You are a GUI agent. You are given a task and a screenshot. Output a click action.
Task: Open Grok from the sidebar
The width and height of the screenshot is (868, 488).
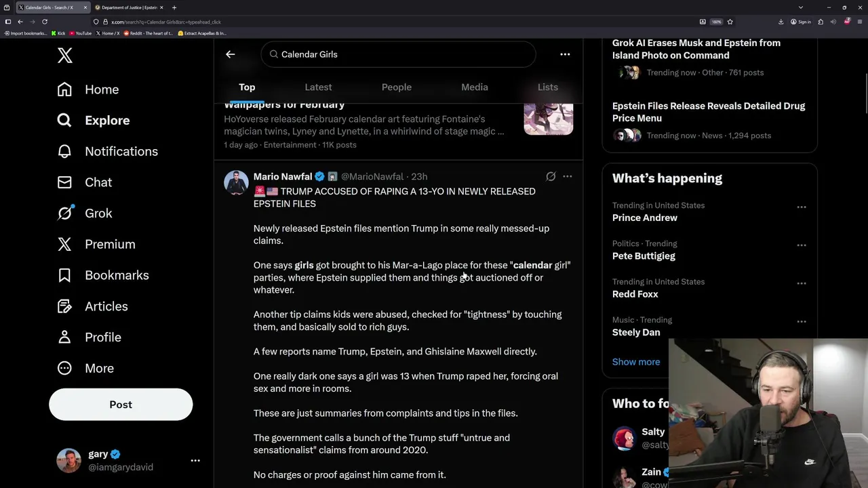tap(85, 213)
